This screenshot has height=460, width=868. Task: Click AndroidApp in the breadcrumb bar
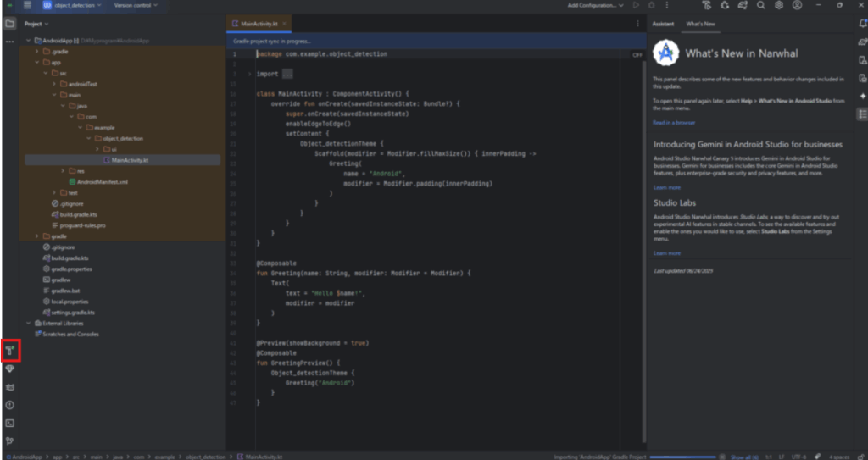tap(28, 457)
